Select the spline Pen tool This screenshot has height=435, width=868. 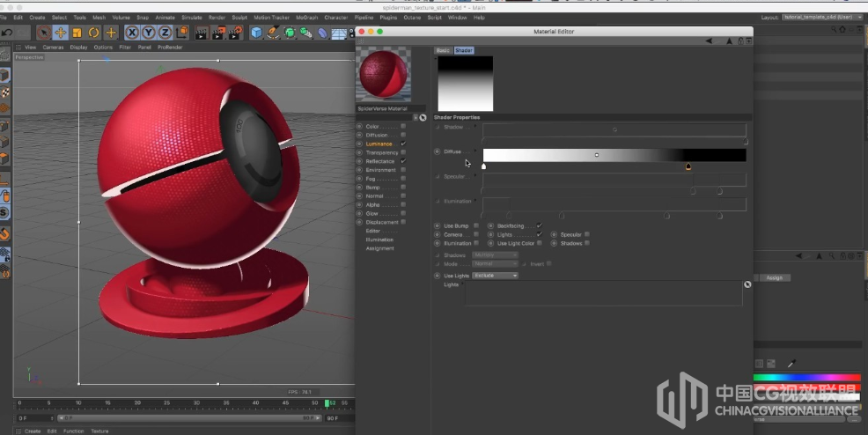point(273,33)
